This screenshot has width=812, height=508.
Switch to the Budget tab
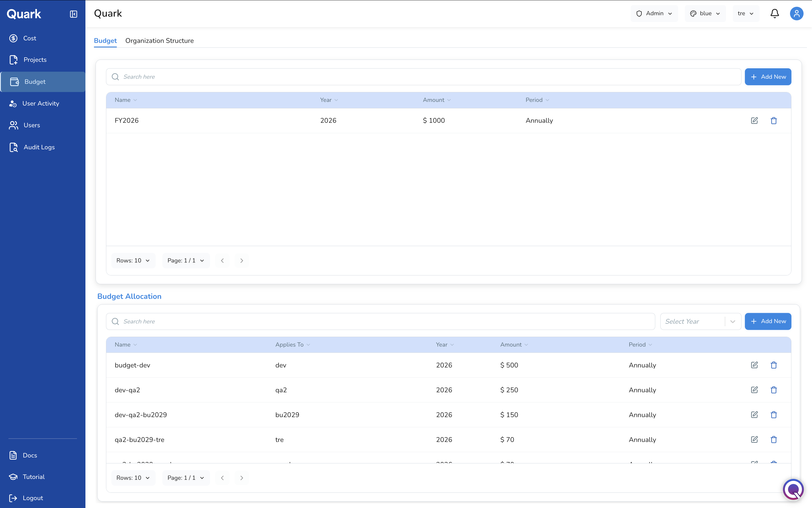(105, 41)
